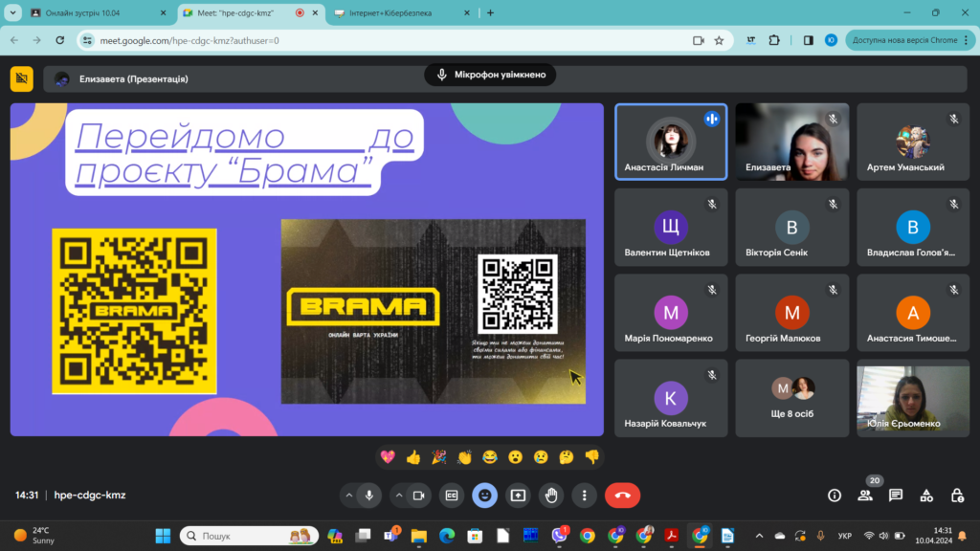Toggle the camera button in Meet controls
Image resolution: width=980 pixels, height=551 pixels.
pos(419,496)
